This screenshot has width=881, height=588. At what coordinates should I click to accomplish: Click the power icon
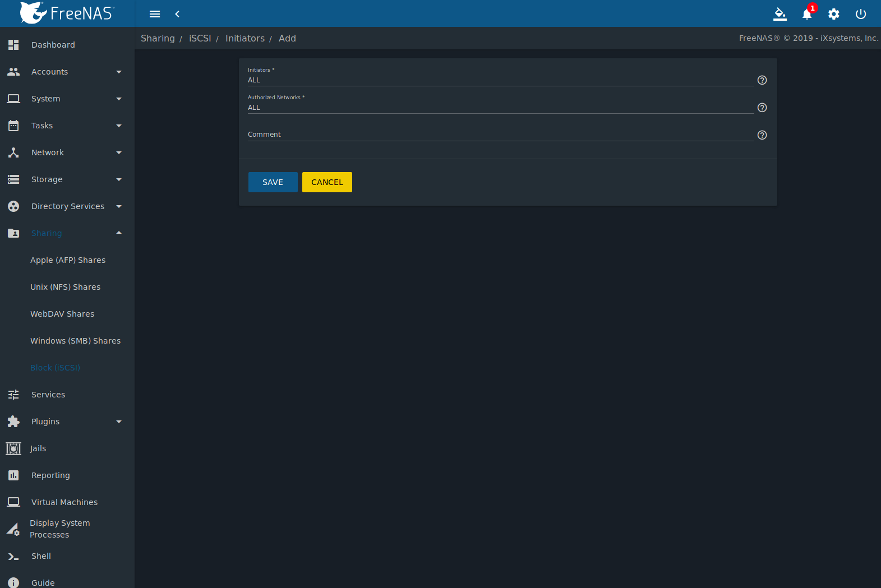pyautogui.click(x=861, y=14)
